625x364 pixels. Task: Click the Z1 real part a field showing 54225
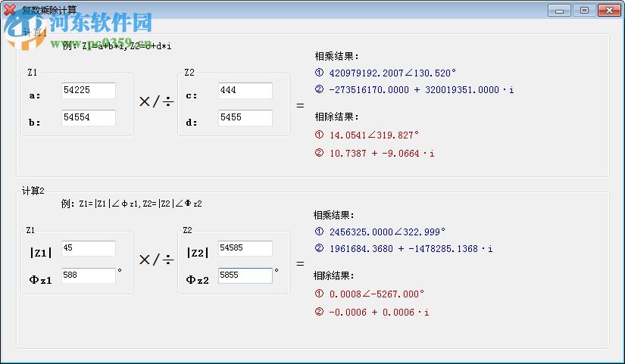coord(89,90)
